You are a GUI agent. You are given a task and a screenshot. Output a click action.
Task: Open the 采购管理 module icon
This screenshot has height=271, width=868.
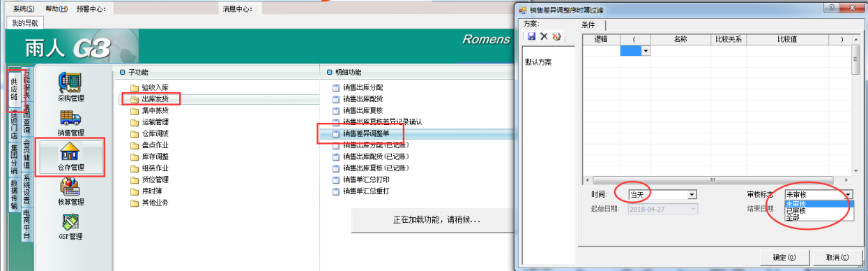coord(70,82)
